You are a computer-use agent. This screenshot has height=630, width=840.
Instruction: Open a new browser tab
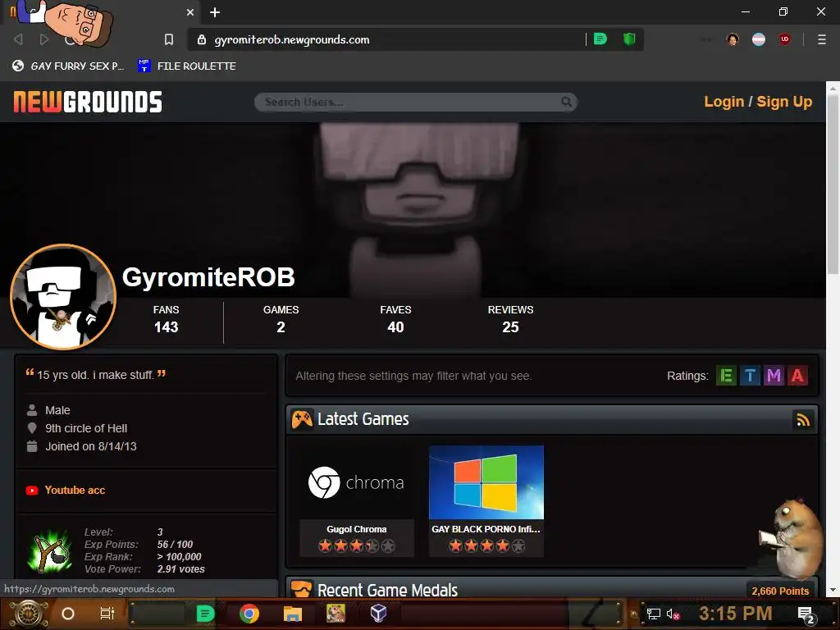coord(215,12)
